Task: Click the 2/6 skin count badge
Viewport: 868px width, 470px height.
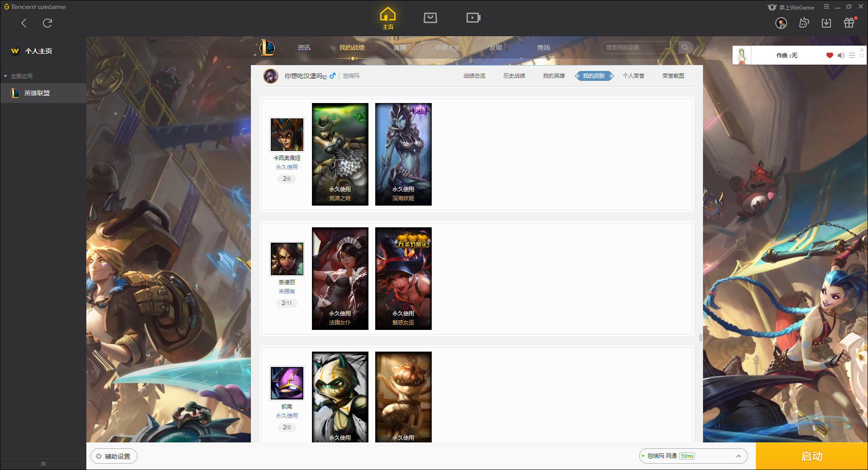Action: click(287, 179)
